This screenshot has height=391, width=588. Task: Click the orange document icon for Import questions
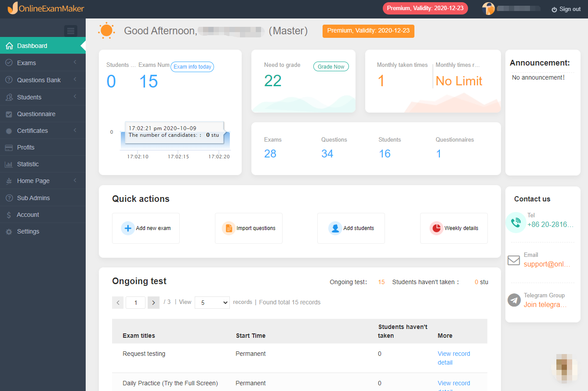click(x=229, y=228)
